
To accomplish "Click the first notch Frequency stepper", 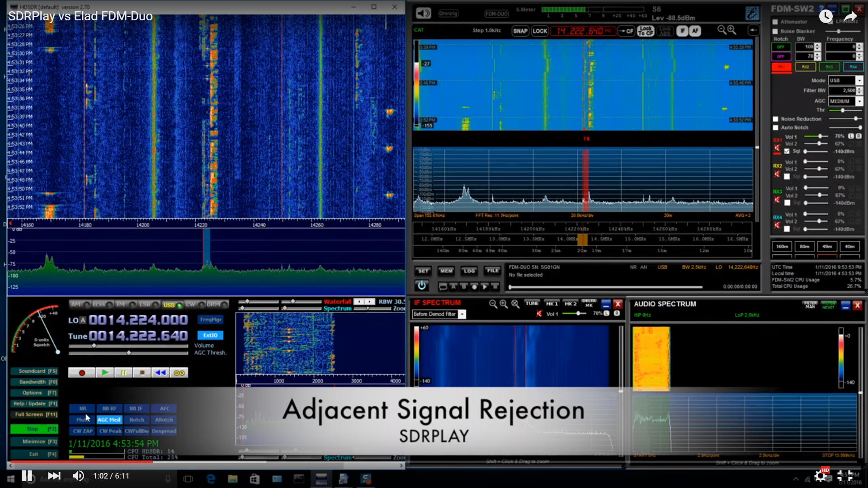I will tap(859, 47).
